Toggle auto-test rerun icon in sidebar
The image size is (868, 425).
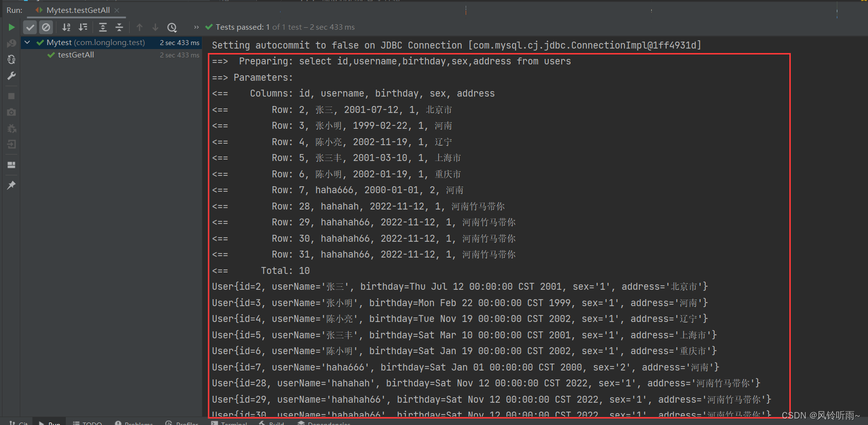click(x=11, y=59)
